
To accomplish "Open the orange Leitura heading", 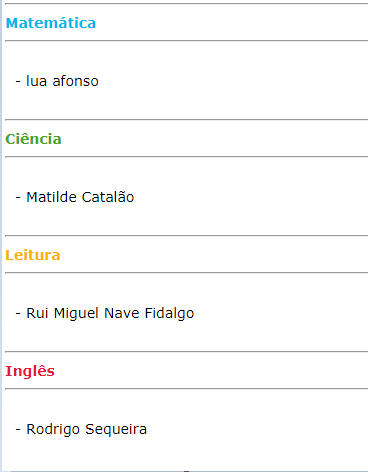I will pos(33,255).
